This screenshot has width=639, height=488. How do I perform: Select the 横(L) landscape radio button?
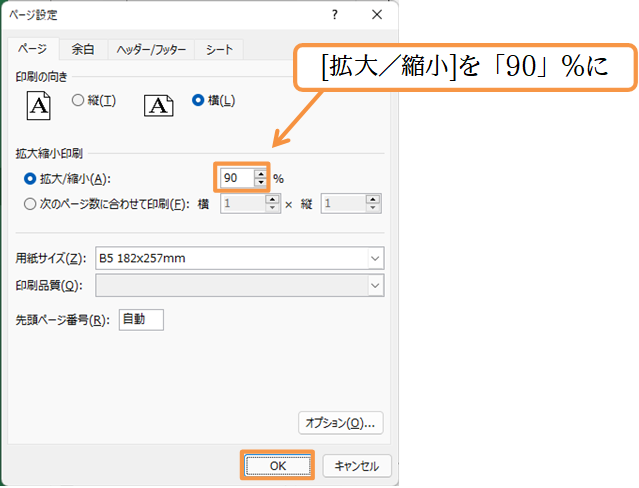point(198,100)
